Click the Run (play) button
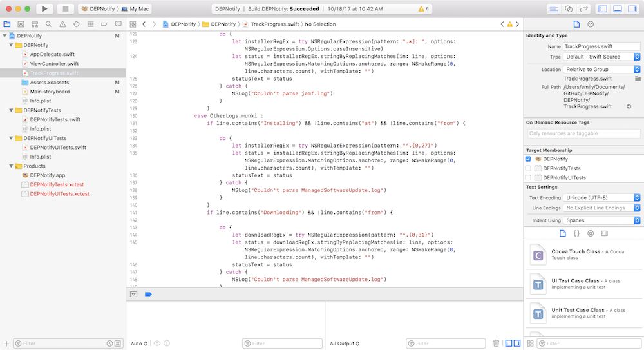644x350 pixels. click(x=44, y=9)
